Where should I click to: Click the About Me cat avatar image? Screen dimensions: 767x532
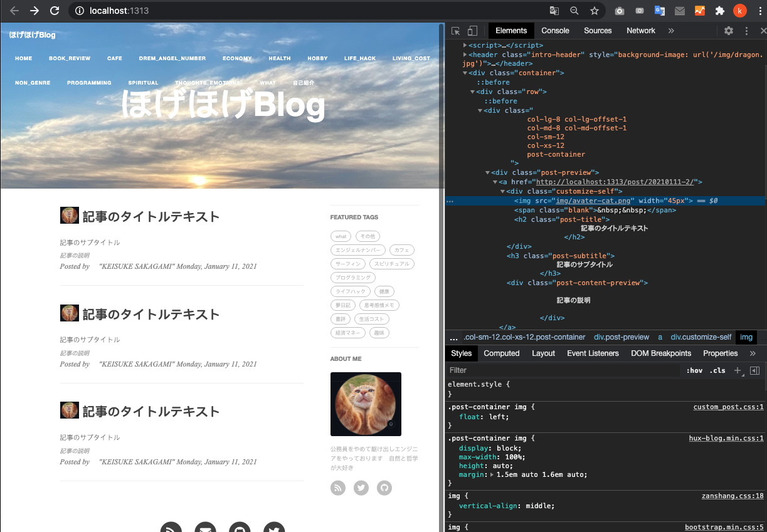click(x=366, y=404)
